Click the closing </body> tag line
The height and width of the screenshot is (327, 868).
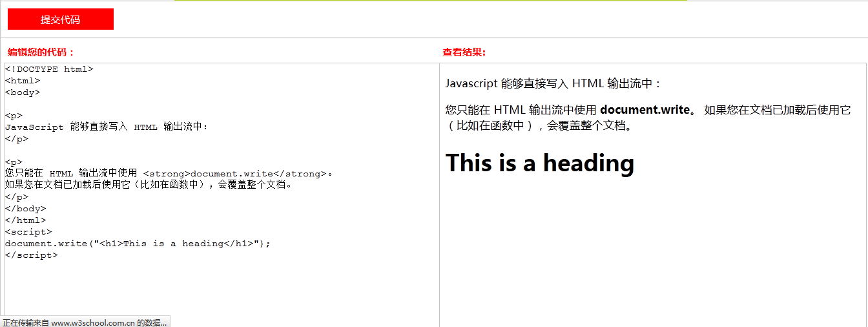pos(26,209)
